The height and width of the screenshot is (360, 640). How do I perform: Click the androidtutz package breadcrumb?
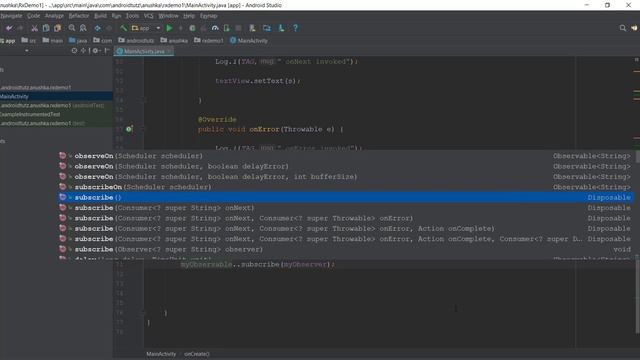136,41
